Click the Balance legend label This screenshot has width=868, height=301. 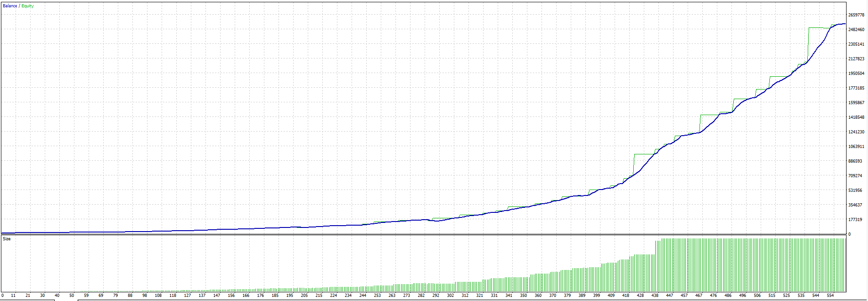(x=10, y=6)
